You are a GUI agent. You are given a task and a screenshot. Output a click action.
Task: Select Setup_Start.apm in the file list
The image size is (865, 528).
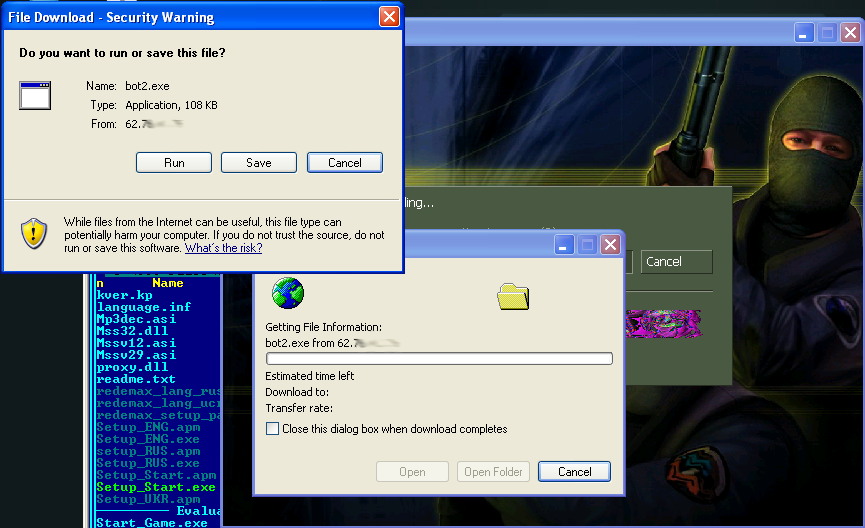pyautogui.click(x=156, y=476)
